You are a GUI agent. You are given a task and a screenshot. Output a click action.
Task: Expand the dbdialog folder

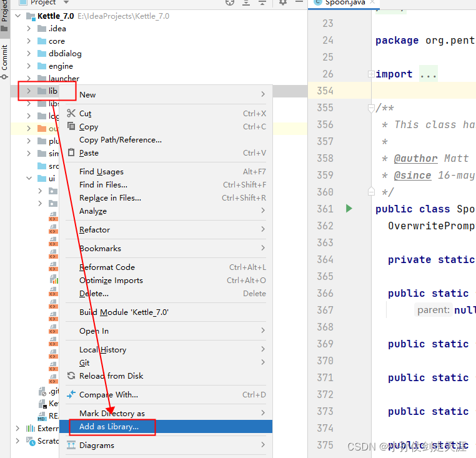pos(29,54)
